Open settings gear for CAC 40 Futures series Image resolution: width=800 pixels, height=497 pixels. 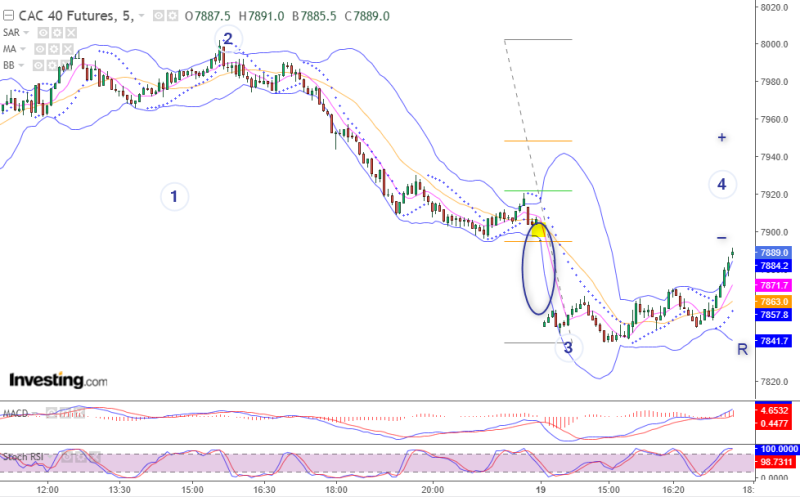pyautogui.click(x=172, y=16)
